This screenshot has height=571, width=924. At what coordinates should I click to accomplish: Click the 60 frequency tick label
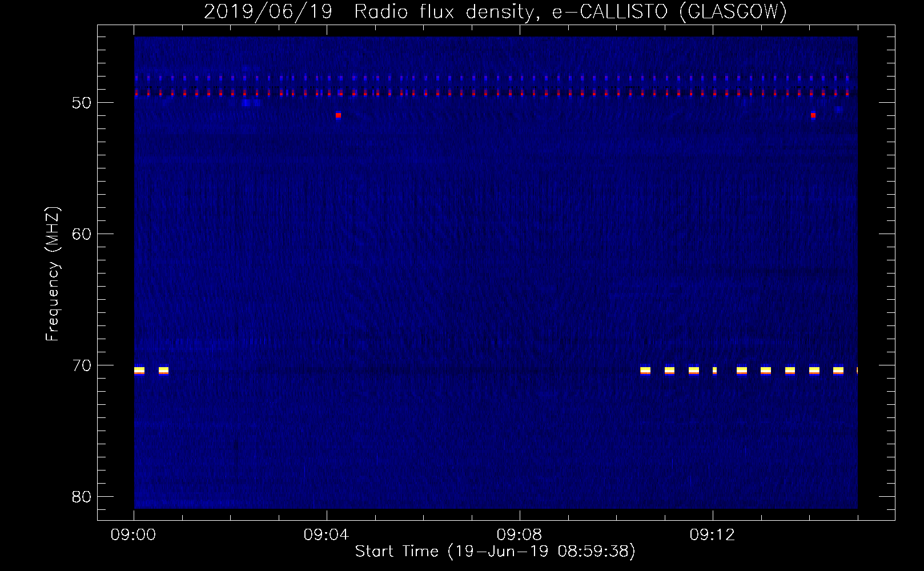coord(82,234)
